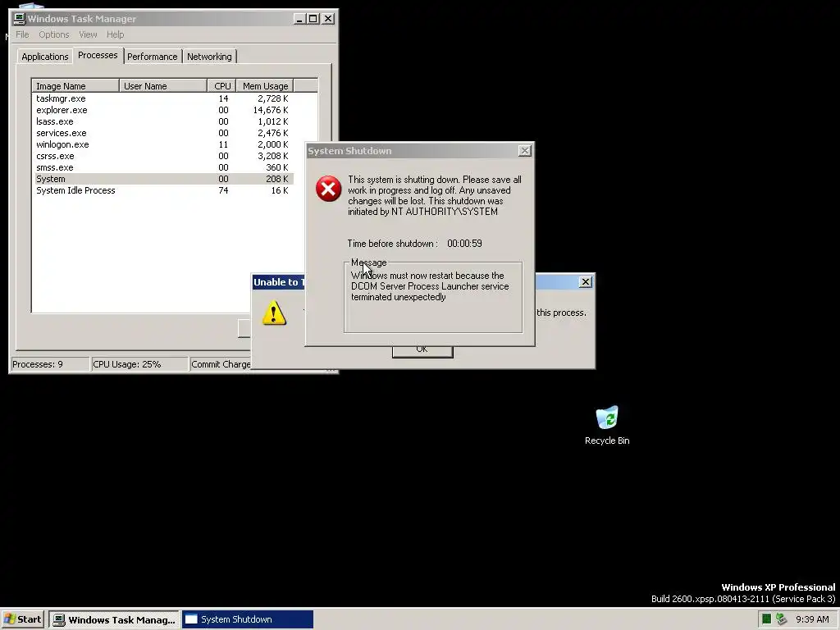This screenshot has height=630, width=840.
Task: Select the taskmgr.exe process row
Action: [163, 98]
